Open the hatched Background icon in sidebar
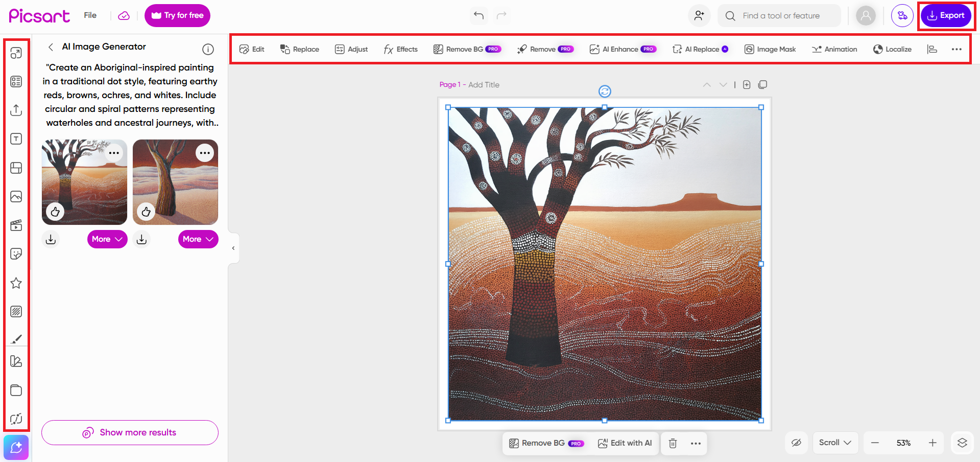 pos(16,312)
